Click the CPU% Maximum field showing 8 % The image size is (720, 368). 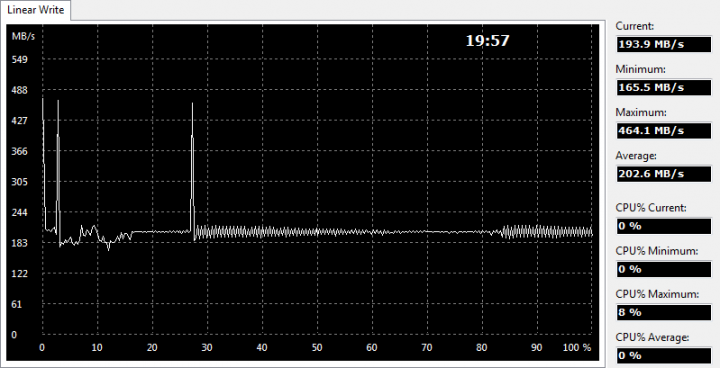pyautogui.click(x=664, y=312)
